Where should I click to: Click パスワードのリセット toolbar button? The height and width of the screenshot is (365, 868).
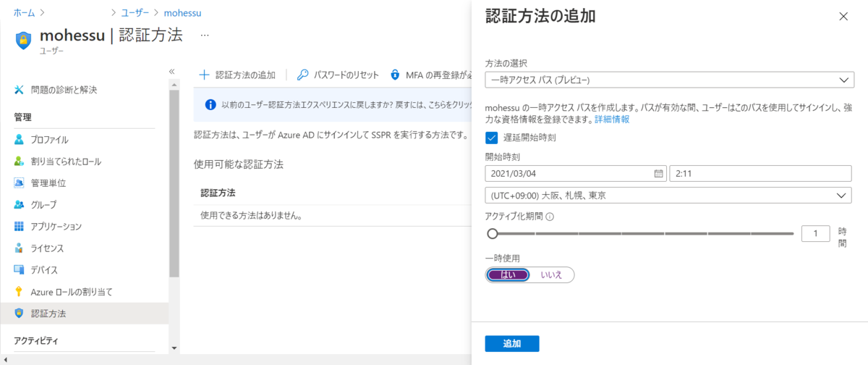coord(338,75)
